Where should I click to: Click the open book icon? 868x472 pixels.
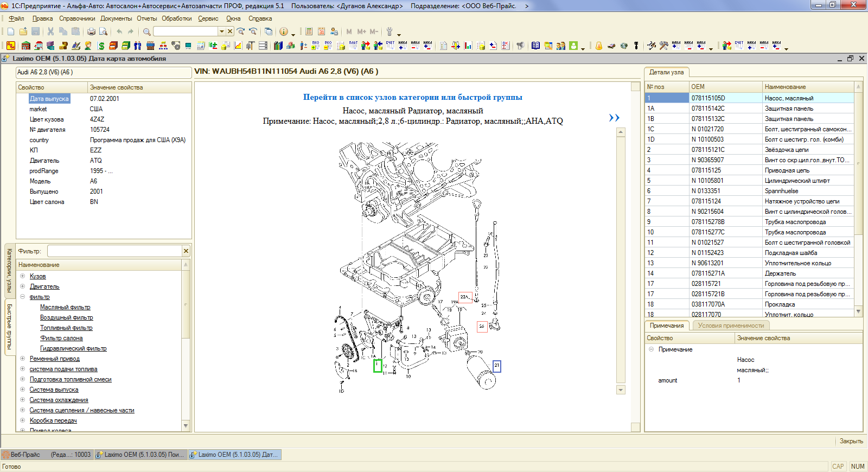click(535, 46)
